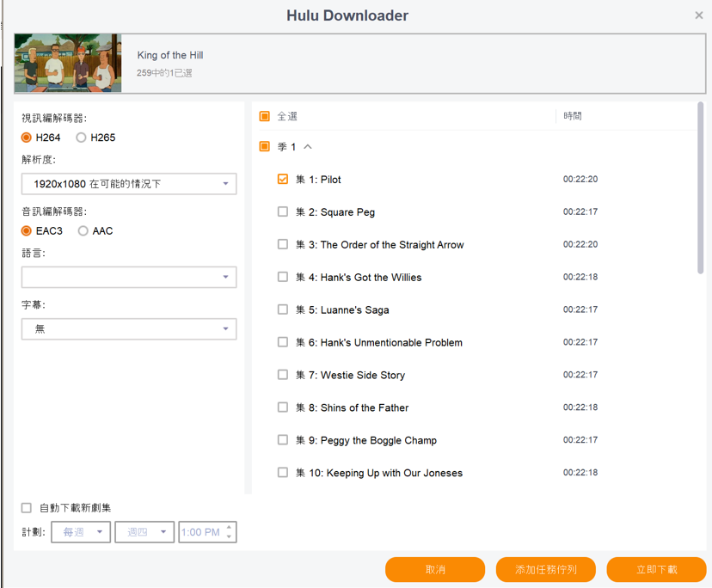Check episode 6: Hank's Unmentionable Problem
The height and width of the screenshot is (588, 712).
coord(282,342)
